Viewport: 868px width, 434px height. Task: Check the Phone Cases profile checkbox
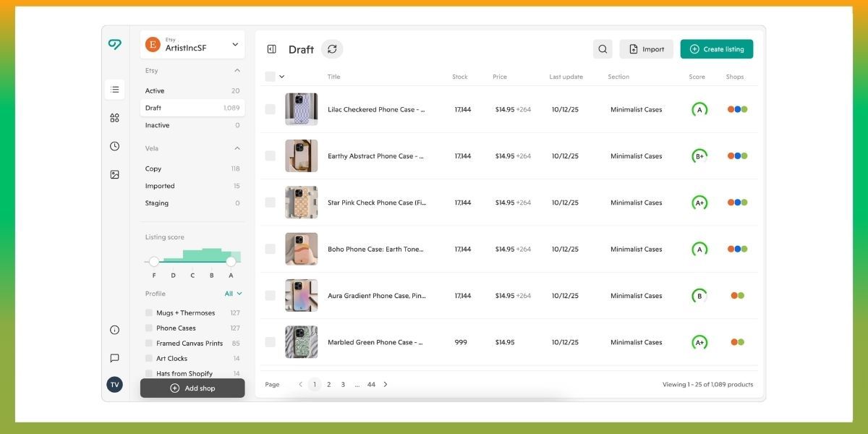149,328
